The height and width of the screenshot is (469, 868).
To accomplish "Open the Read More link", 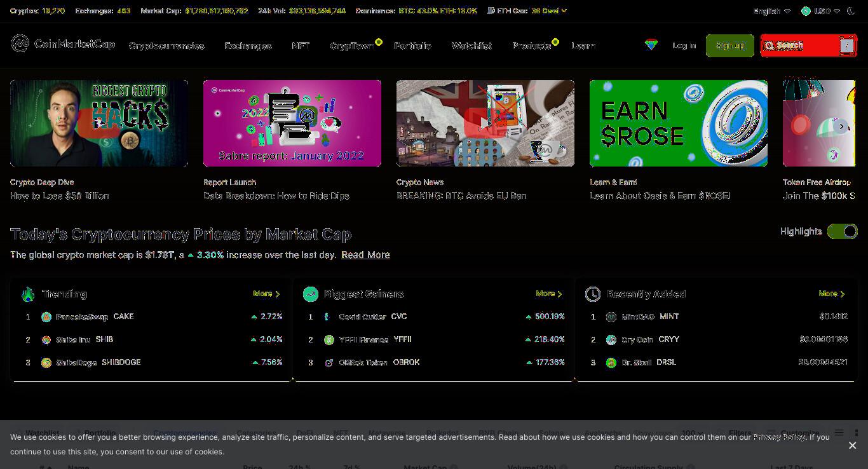I will point(365,255).
